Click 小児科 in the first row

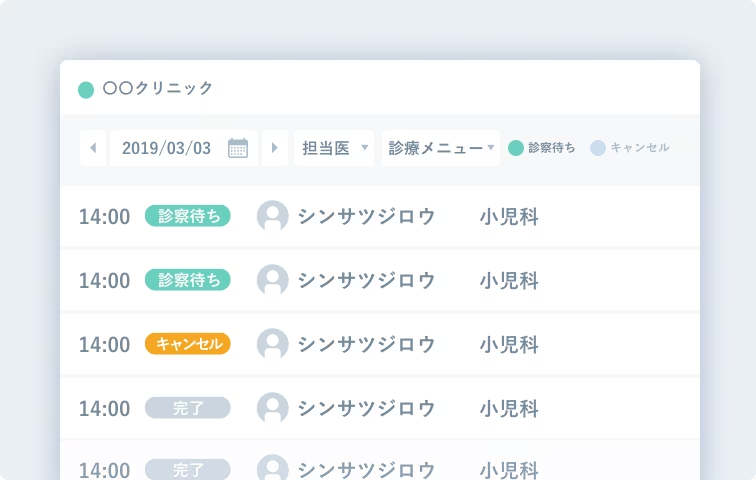(x=509, y=216)
